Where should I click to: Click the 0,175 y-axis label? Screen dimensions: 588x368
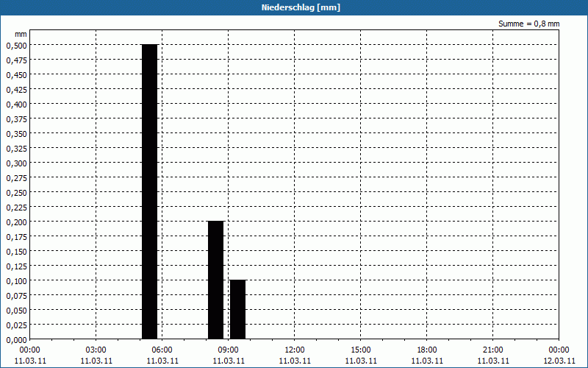(16, 237)
